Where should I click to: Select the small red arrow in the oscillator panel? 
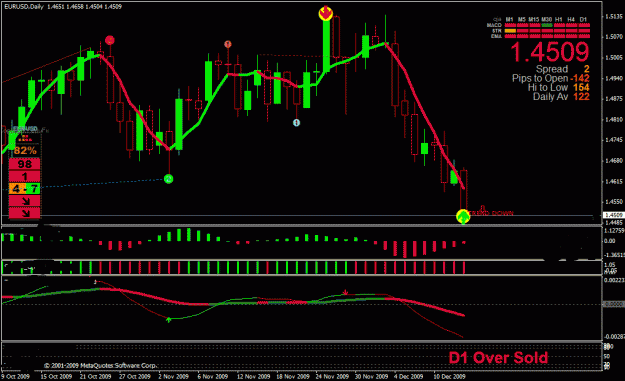pyautogui.click(x=345, y=293)
